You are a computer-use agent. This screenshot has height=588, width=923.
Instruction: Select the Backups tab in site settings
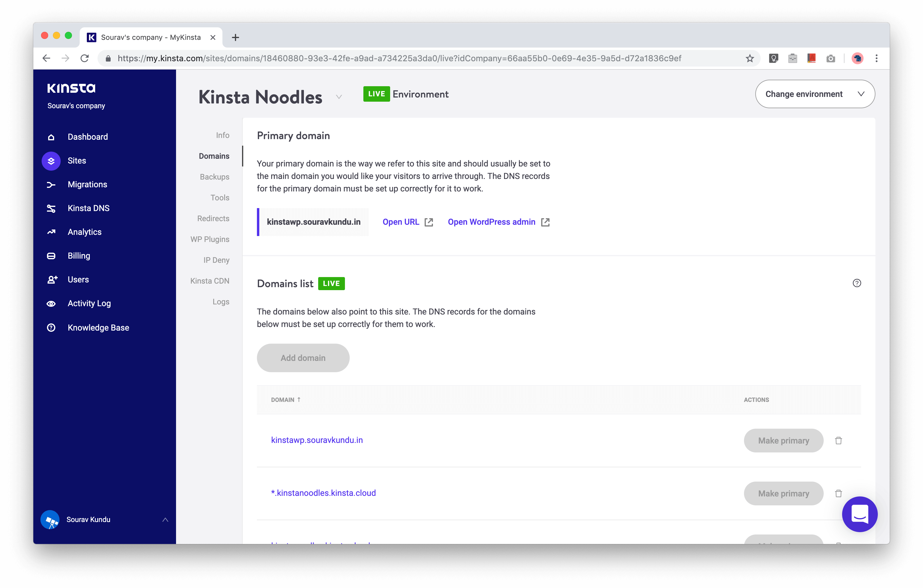[x=214, y=176]
